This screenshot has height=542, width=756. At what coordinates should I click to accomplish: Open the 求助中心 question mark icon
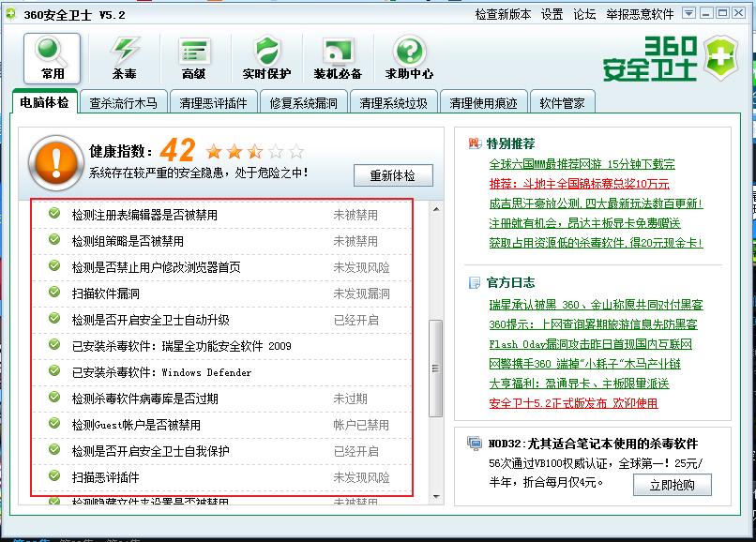tap(409, 58)
